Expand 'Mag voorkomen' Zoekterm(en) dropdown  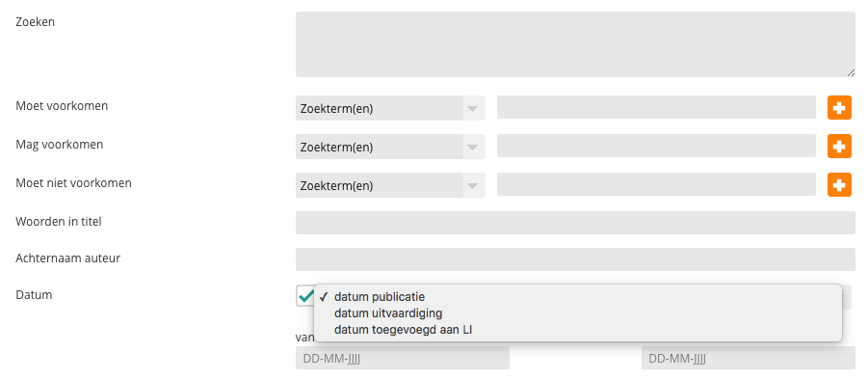point(390,147)
